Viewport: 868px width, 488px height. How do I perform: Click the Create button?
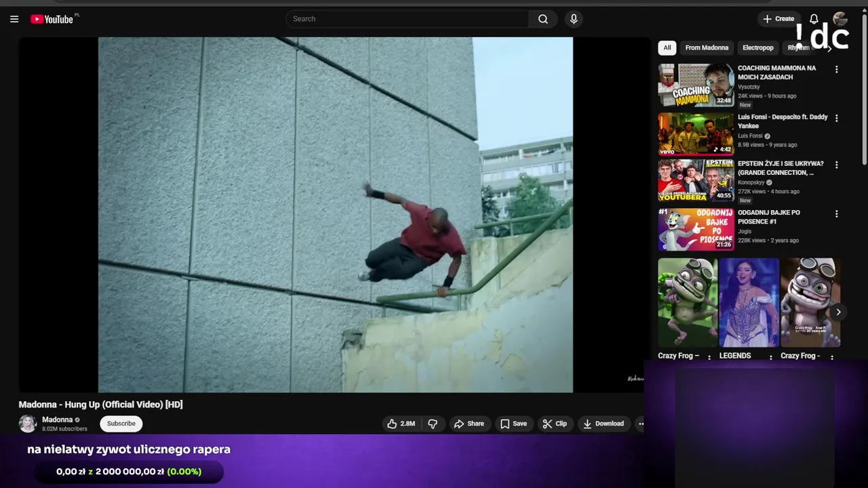[x=778, y=19]
